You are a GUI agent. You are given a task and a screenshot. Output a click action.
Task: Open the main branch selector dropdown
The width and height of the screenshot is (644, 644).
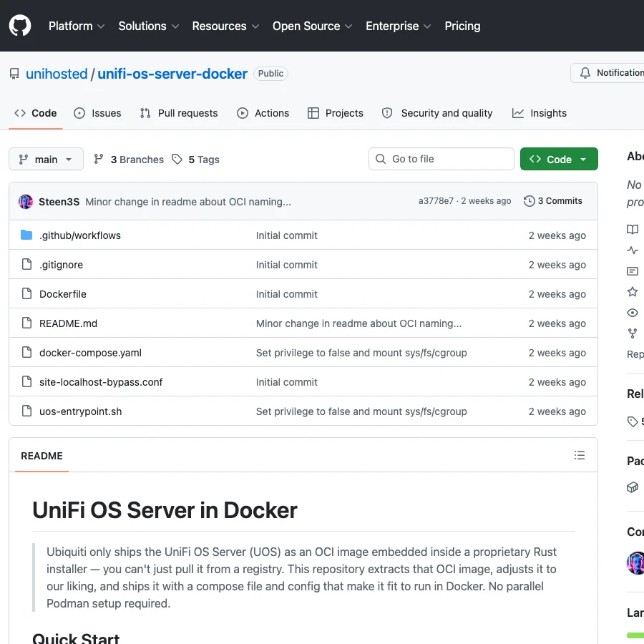pos(46,159)
